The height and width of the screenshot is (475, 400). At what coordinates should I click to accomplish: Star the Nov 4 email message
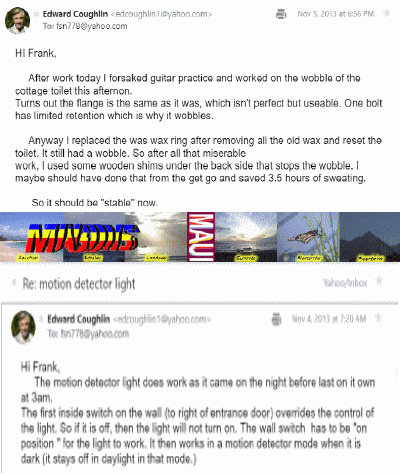pyautogui.click(x=378, y=318)
